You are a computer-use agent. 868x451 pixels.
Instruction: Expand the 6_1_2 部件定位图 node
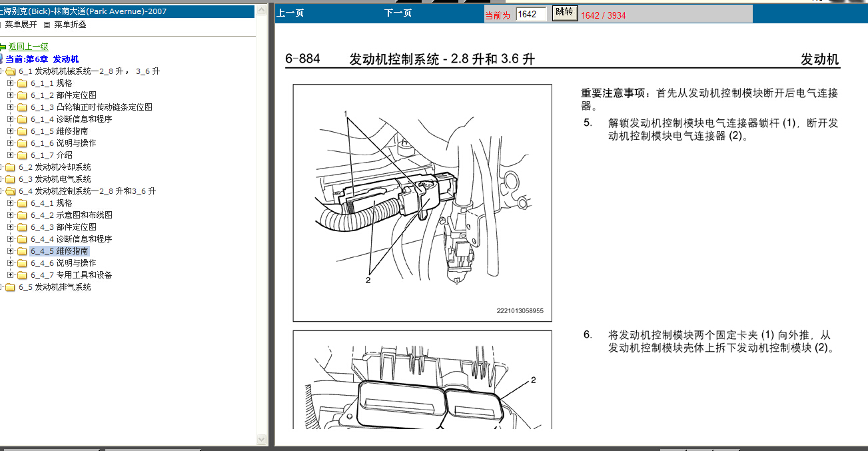tap(10, 95)
